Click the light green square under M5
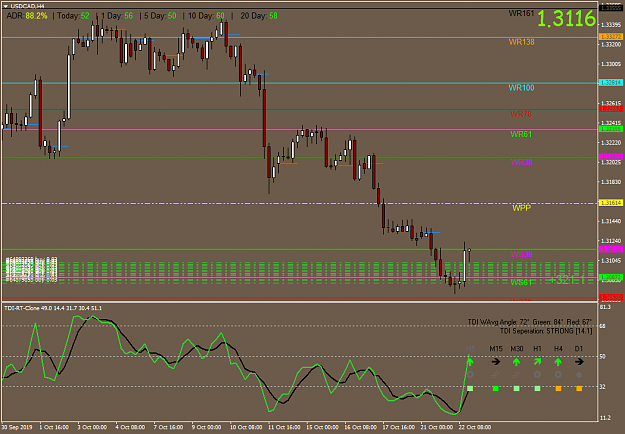Screen dimensions: 625x434 click(x=470, y=388)
